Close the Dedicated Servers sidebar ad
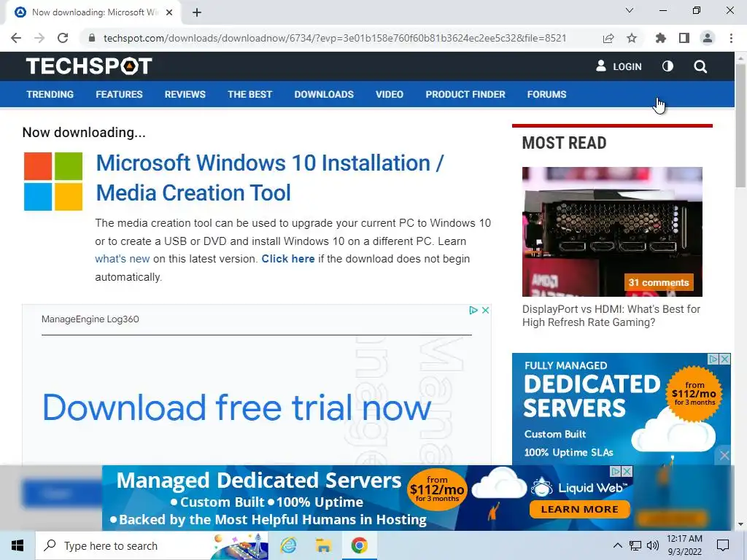The image size is (747, 560). coord(725,359)
